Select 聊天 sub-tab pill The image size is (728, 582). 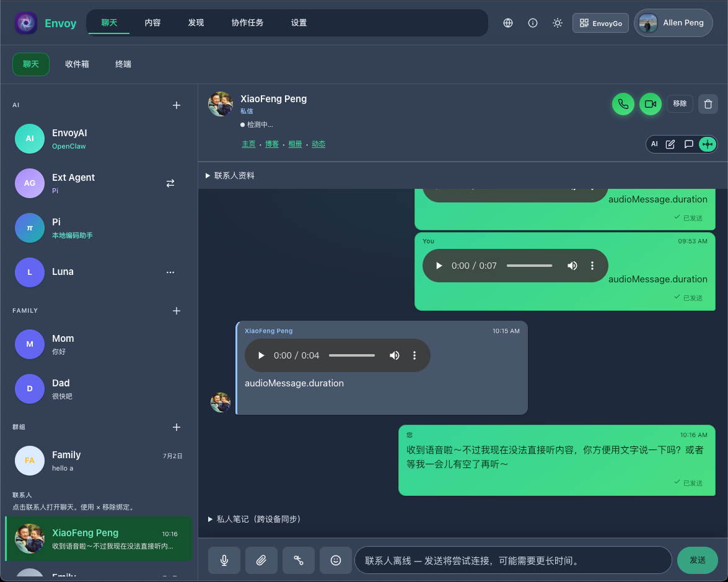(x=30, y=64)
